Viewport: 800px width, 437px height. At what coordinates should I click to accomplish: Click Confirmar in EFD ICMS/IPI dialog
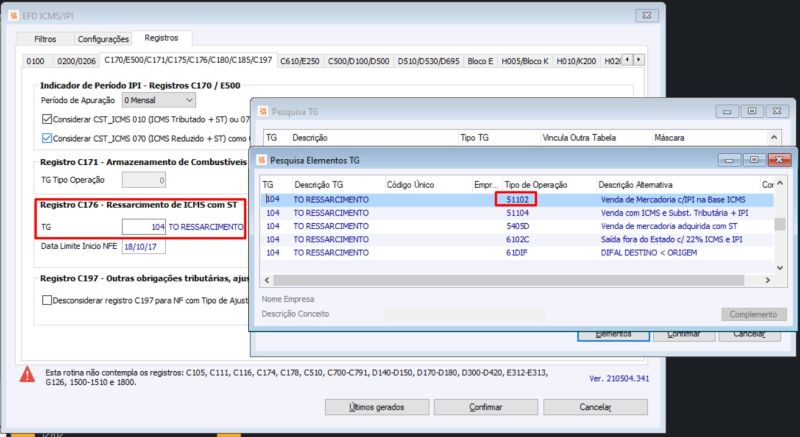[486, 407]
